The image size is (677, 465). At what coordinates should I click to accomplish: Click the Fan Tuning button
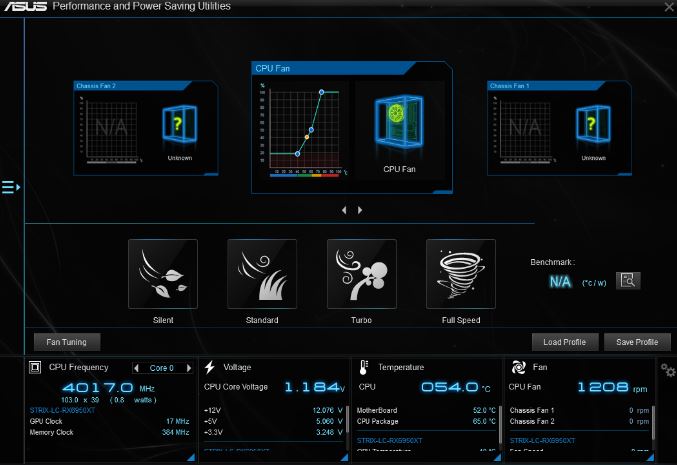[67, 342]
